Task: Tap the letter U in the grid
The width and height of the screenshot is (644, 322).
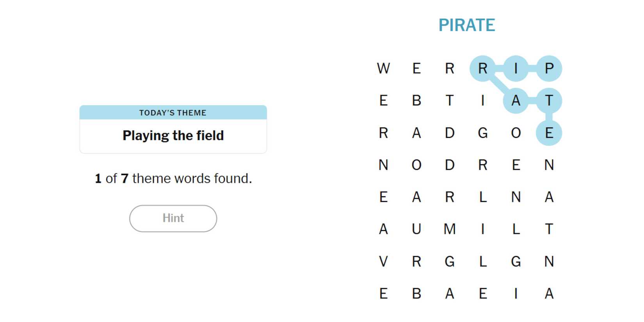Action: pyautogui.click(x=416, y=229)
